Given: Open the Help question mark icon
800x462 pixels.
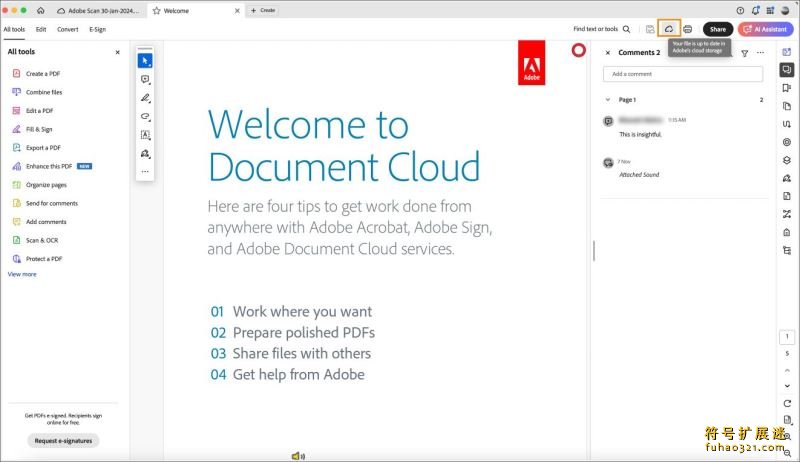Looking at the screenshot, I should [740, 10].
